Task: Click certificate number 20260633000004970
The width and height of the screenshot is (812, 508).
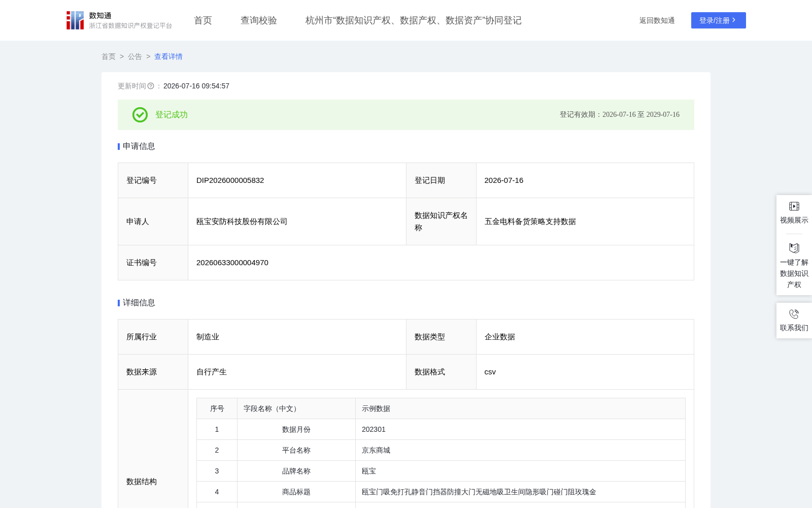Action: (x=232, y=263)
